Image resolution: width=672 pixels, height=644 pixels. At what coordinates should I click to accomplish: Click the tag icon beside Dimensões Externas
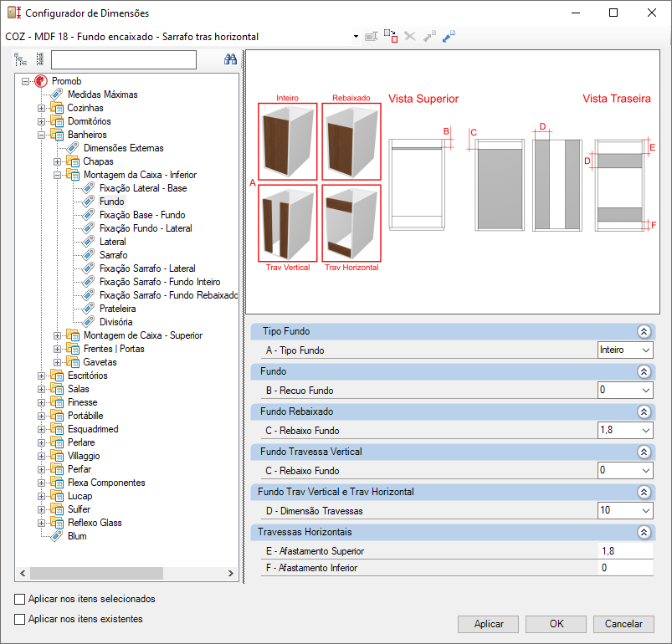(73, 148)
